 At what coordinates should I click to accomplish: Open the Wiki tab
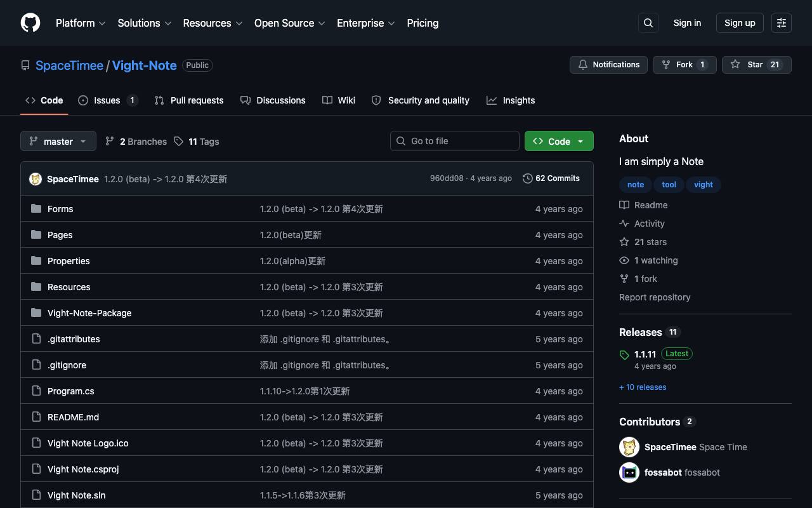coord(339,100)
